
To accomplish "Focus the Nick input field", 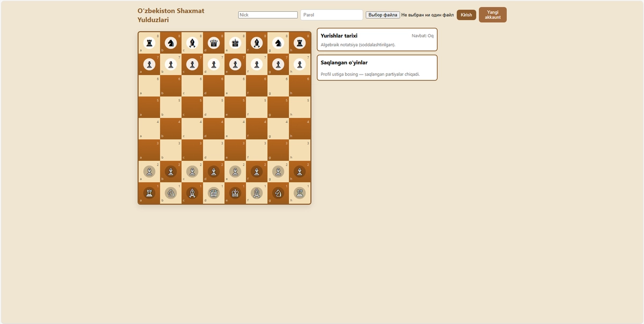I will point(268,15).
